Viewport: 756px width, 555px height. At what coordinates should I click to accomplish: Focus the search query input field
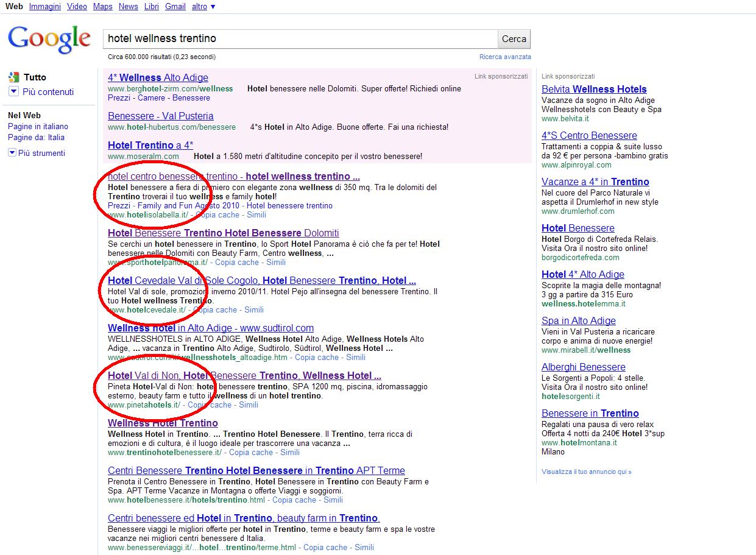tap(300, 38)
